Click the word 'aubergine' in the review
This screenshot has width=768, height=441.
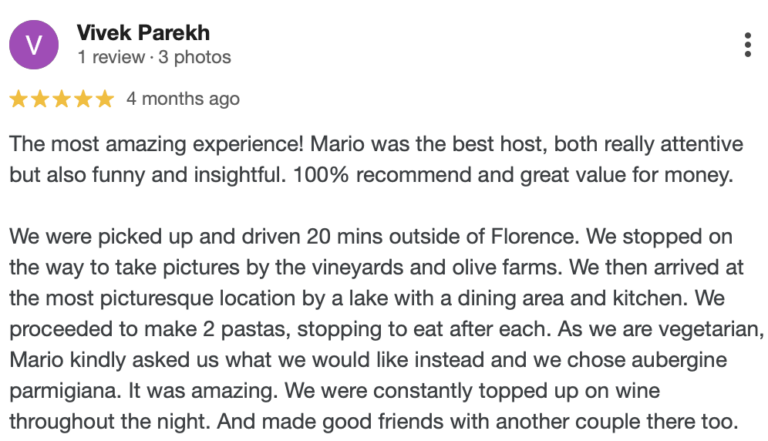click(679, 361)
